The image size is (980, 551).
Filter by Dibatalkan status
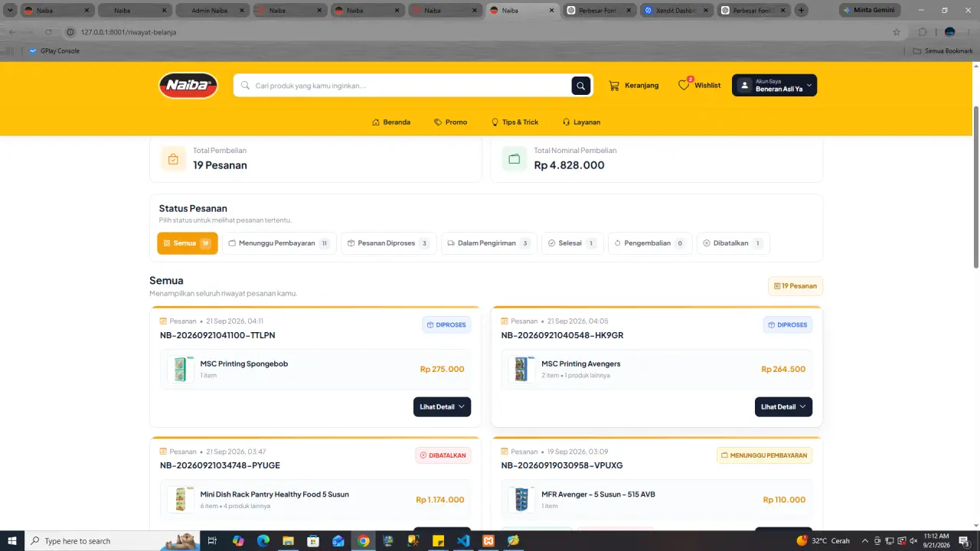click(733, 243)
